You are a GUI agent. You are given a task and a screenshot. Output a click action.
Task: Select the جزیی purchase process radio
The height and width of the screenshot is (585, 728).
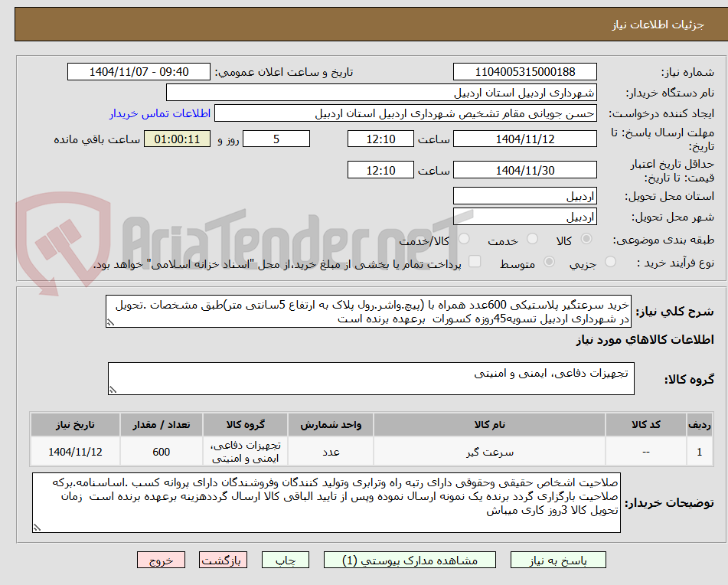611,262
